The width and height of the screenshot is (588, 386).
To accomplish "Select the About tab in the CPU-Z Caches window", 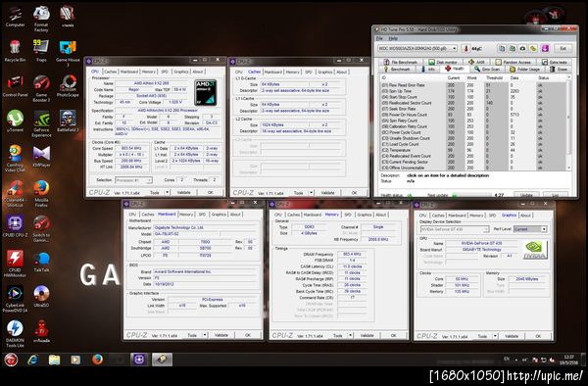I will [341, 72].
